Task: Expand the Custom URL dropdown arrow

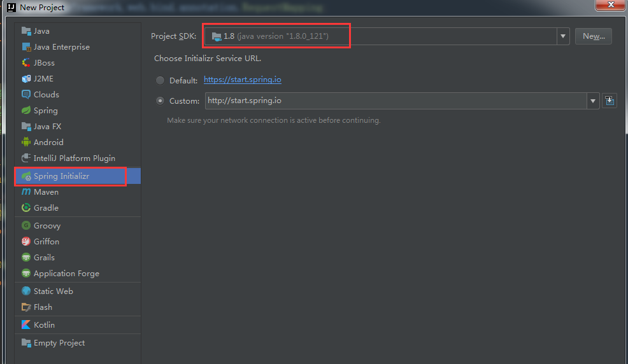Action: point(593,101)
